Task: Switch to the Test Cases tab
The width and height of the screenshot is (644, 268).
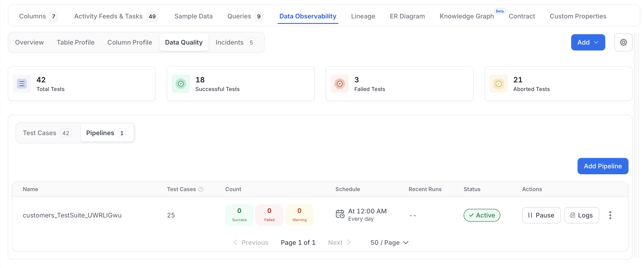Action: (47, 133)
